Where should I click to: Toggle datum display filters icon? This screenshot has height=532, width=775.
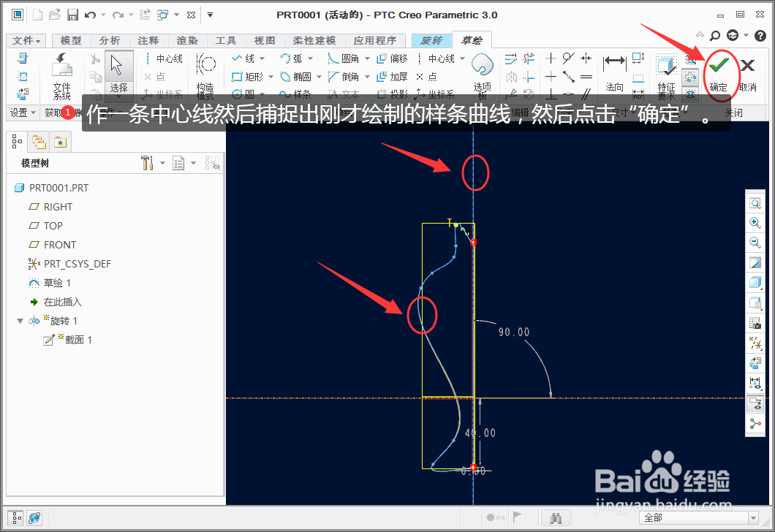pyautogui.click(x=755, y=343)
